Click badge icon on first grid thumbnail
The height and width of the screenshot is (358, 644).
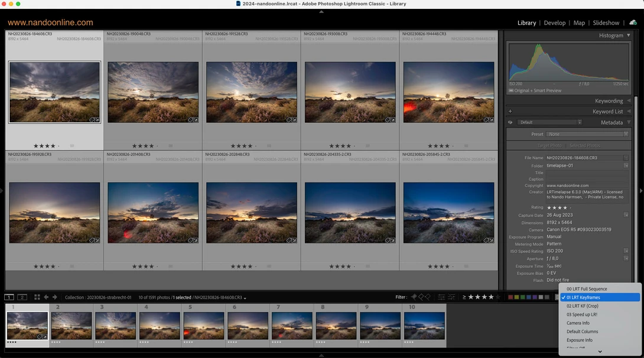pos(95,120)
